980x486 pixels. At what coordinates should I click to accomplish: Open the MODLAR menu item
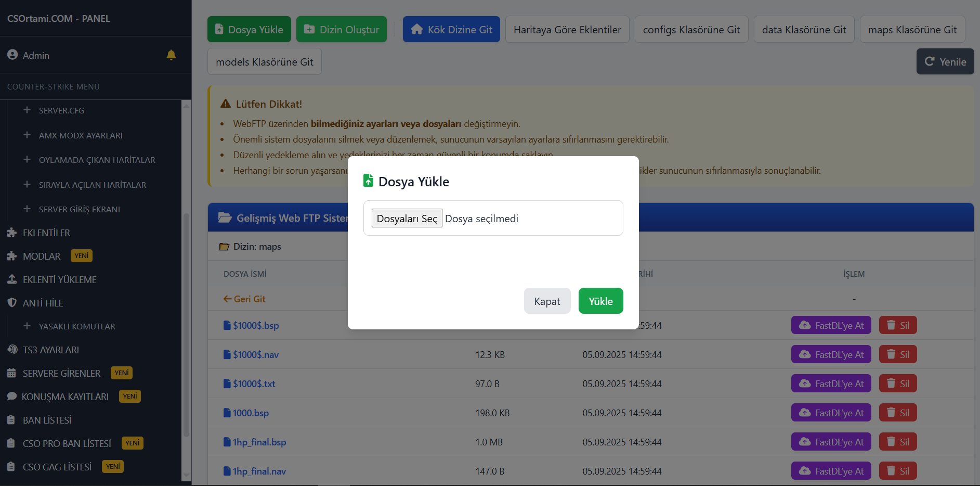[x=42, y=256]
